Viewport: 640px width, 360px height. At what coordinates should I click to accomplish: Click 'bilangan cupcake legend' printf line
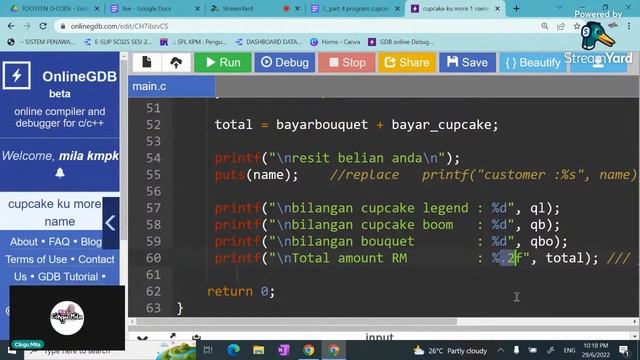pos(387,208)
